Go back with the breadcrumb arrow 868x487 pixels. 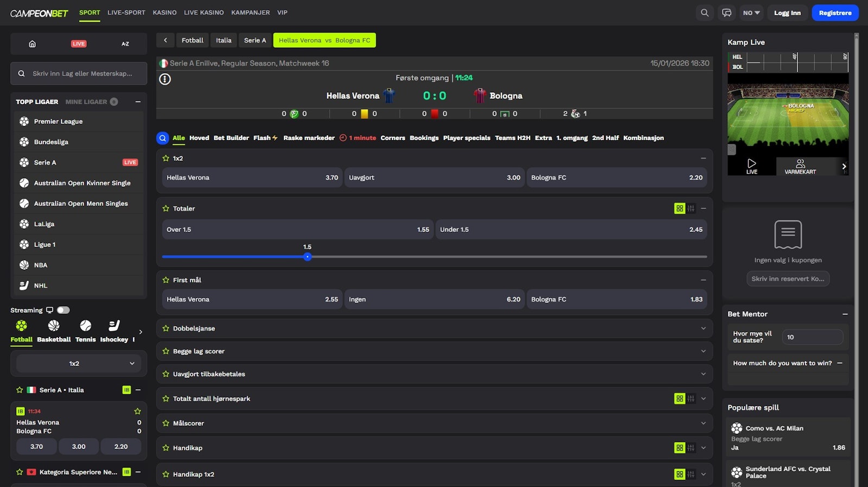(x=165, y=40)
